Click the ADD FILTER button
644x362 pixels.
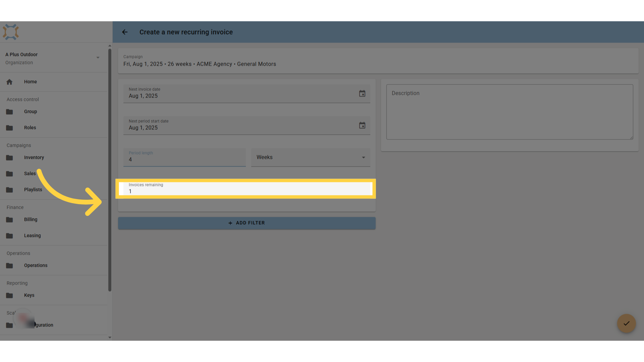pyautogui.click(x=247, y=223)
